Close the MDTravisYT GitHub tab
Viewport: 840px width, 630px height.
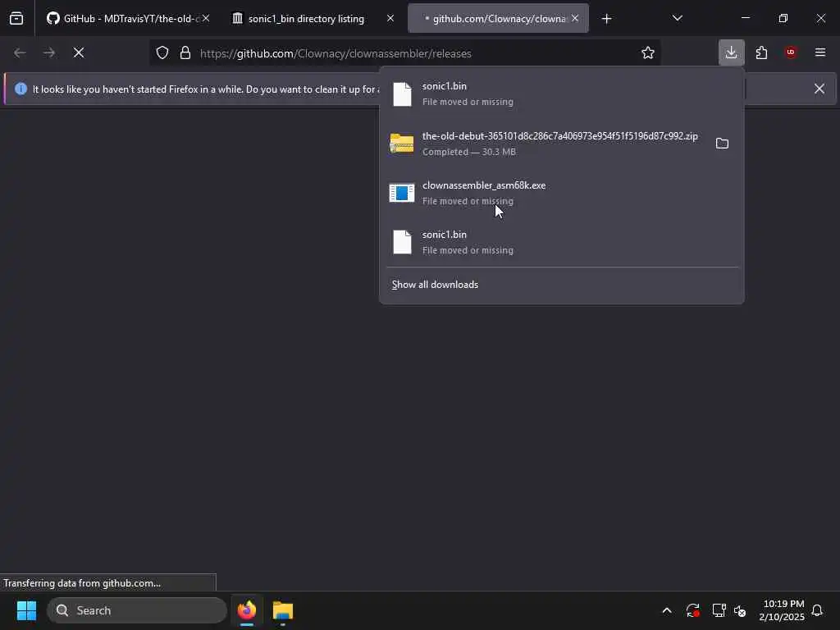pos(206,19)
